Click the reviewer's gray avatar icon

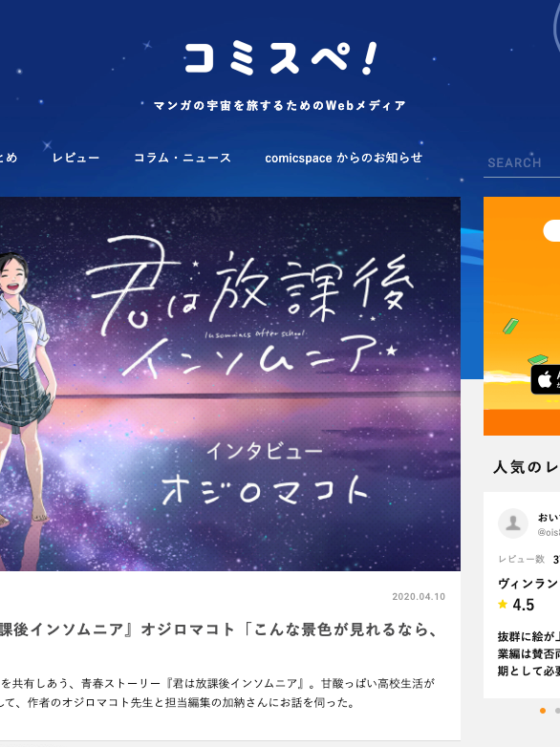(513, 523)
